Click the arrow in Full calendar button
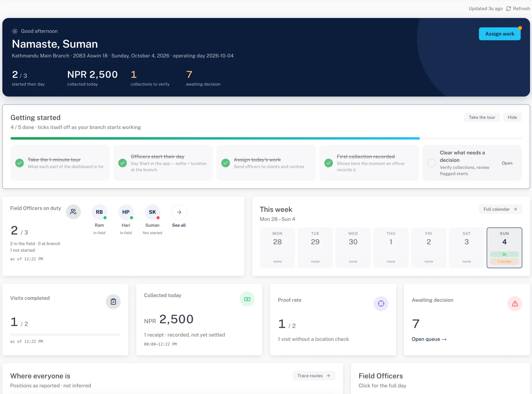This screenshot has width=532, height=394. point(515,209)
